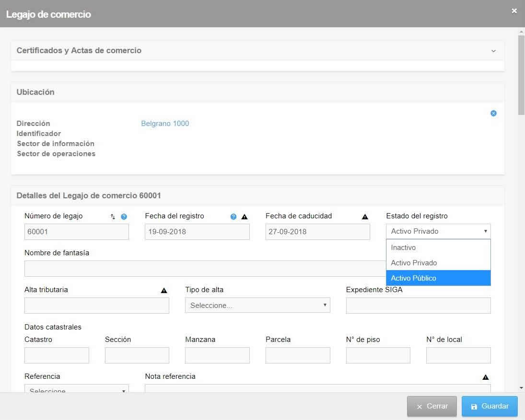
Task: Close the Legajo de comercio dialog
Action: (514, 11)
